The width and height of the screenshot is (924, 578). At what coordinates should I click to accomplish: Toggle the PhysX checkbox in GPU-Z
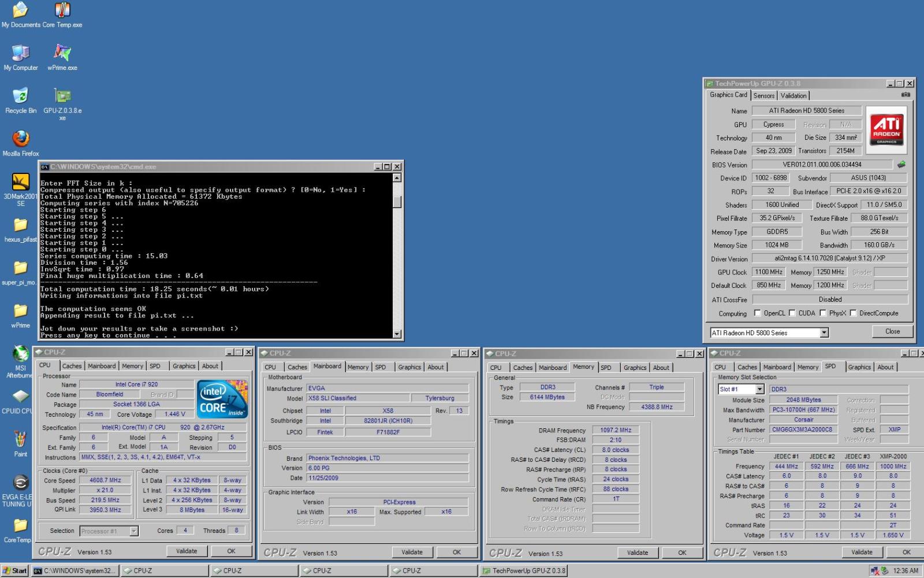click(x=823, y=313)
